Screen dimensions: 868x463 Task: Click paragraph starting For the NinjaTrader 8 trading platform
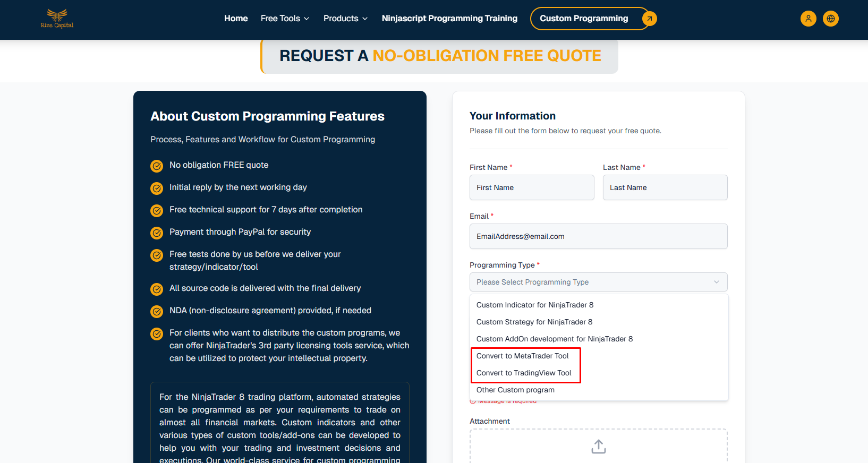click(x=280, y=428)
